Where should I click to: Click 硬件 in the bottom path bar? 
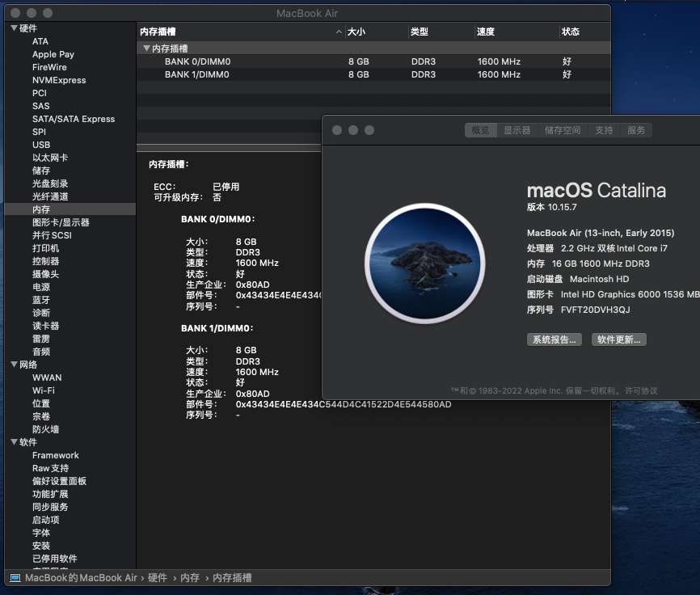pyautogui.click(x=157, y=578)
